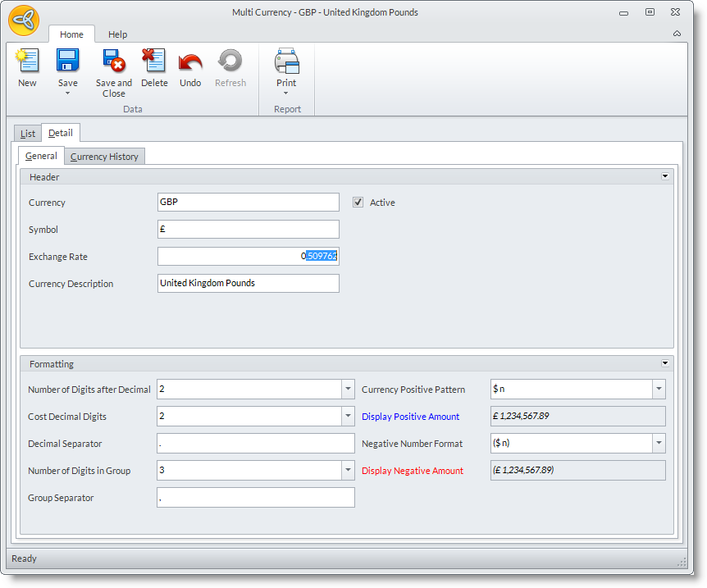Open the Cost Decimal Digits dropdown

347,417
